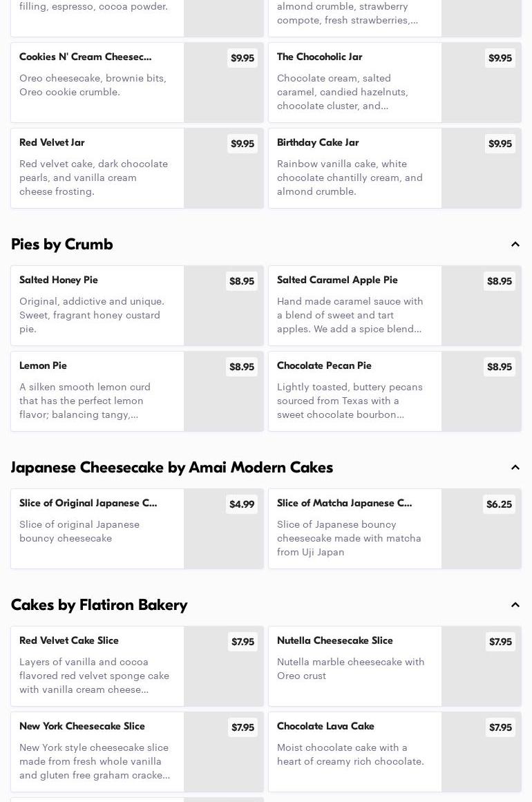The width and height of the screenshot is (532, 802).
Task: Click Chocolate Pecan Pie $8.95 price tag
Action: coord(500,367)
